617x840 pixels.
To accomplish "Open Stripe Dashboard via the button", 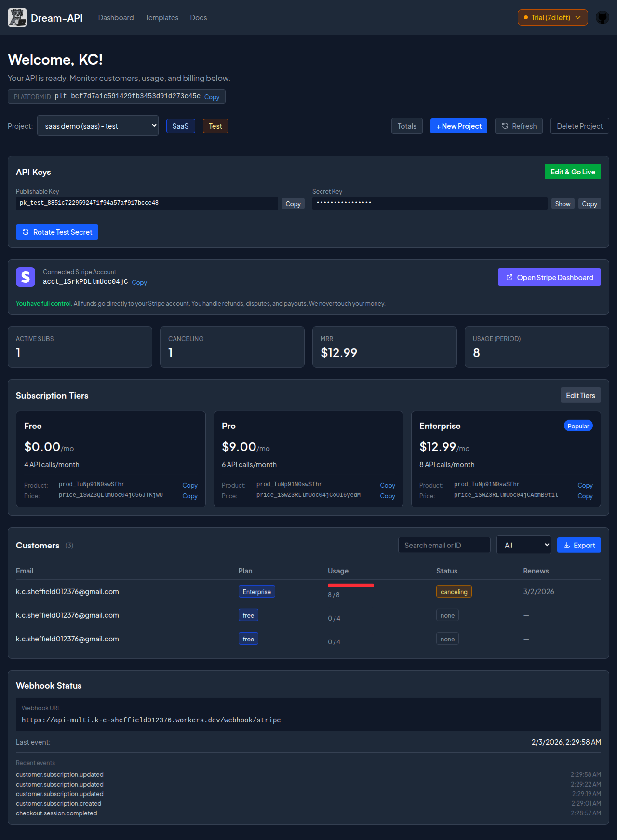I will [550, 277].
